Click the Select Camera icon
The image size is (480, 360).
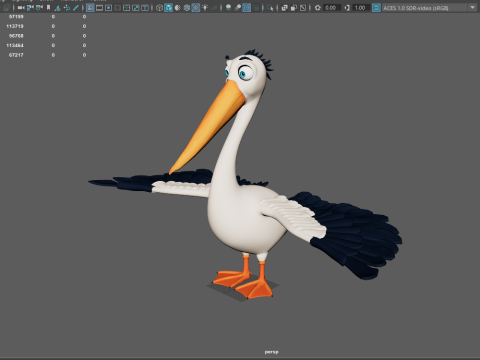tap(21, 7)
